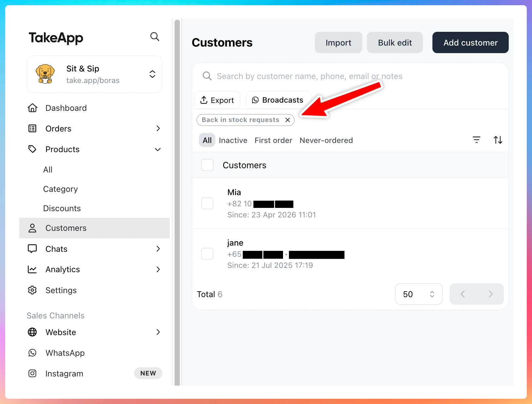Remove the Back in stock requests filter

click(x=288, y=120)
